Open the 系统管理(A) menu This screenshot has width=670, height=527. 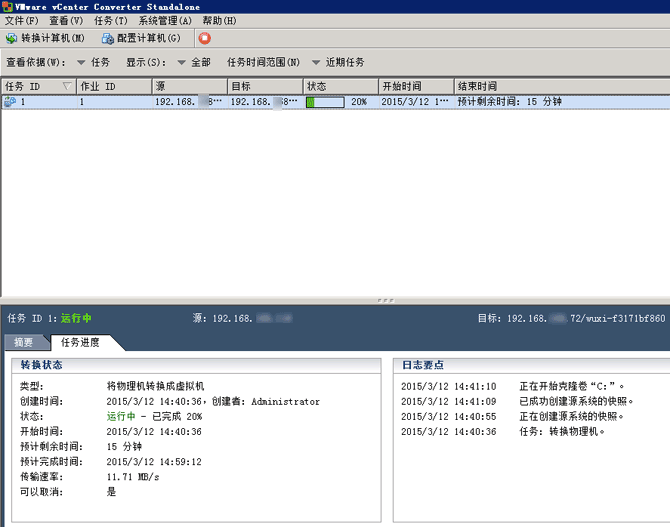[x=165, y=21]
